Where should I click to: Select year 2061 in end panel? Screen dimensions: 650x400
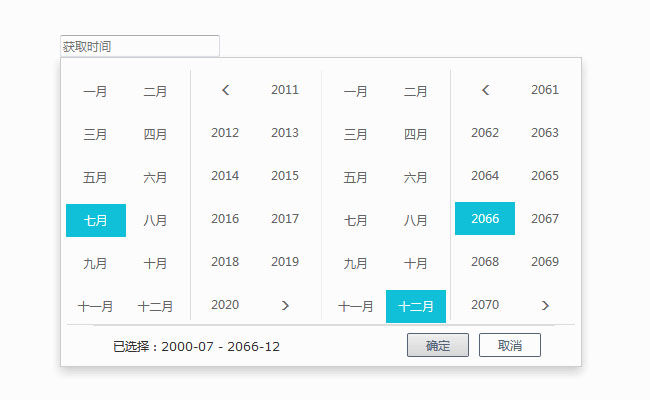coord(545,90)
